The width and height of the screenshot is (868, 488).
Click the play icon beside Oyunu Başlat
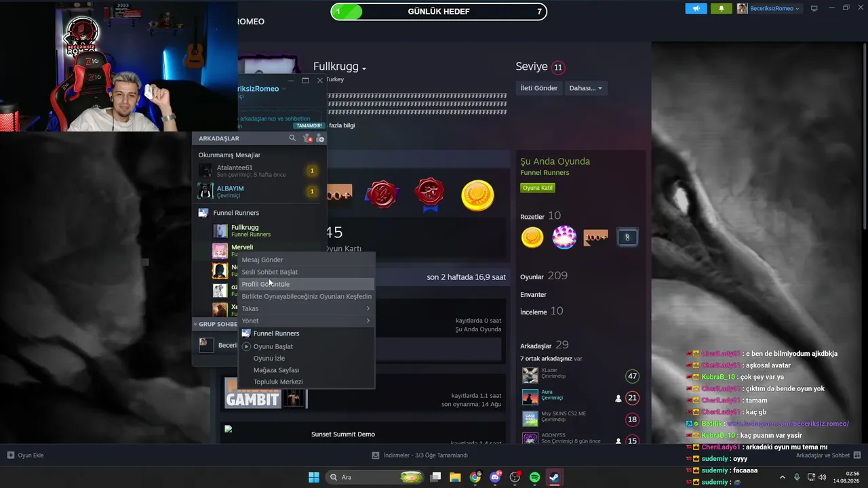(247, 346)
